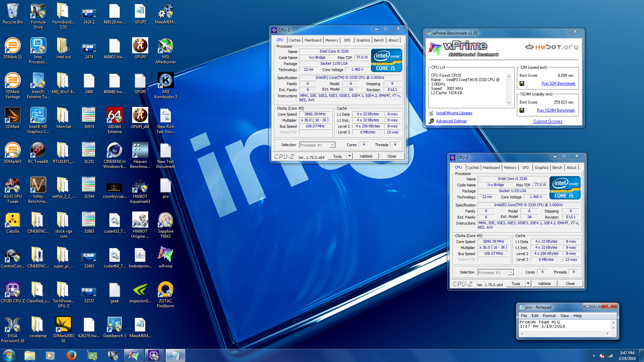The width and height of the screenshot is (644, 362).
Task: Launch MSI Afterburner desktop icon
Action: click(x=165, y=51)
